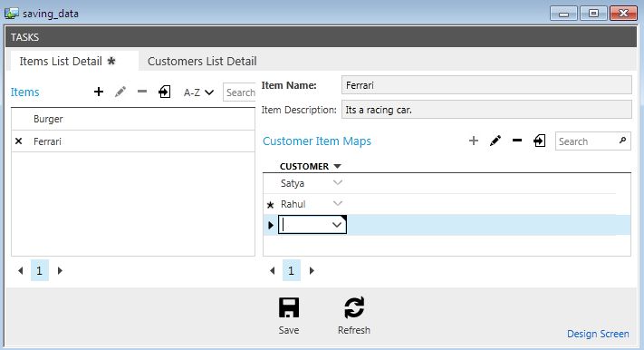Image resolution: width=644 pixels, height=350 pixels.
Task: Save changes with the Save button
Action: pyautogui.click(x=289, y=316)
